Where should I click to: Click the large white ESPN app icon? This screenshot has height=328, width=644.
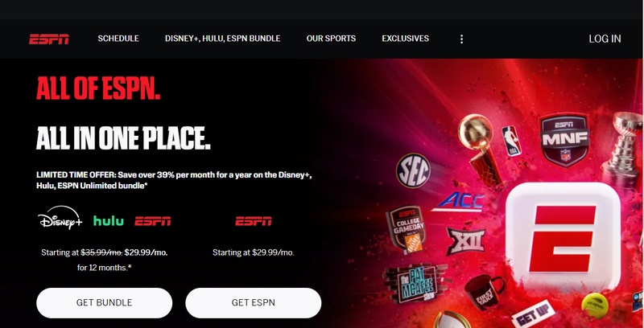[x=562, y=239]
